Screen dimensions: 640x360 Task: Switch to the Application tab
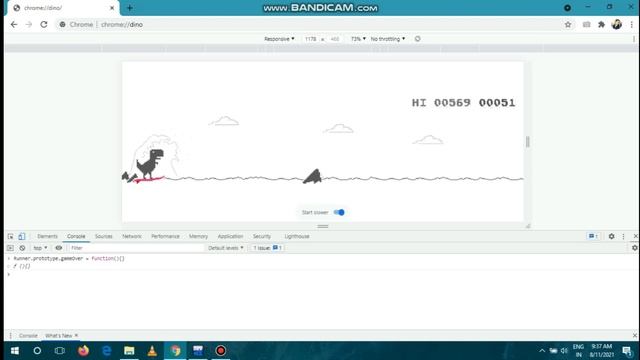(x=230, y=236)
